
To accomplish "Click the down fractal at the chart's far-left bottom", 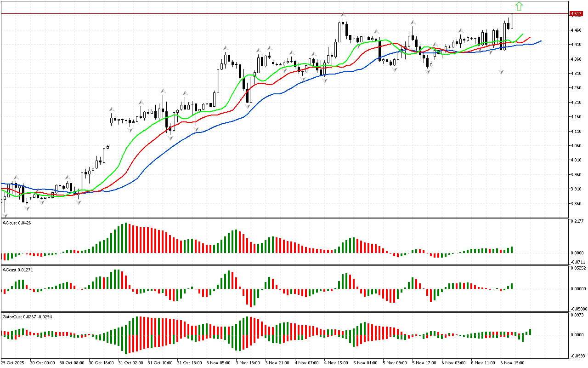I will tap(5, 215).
